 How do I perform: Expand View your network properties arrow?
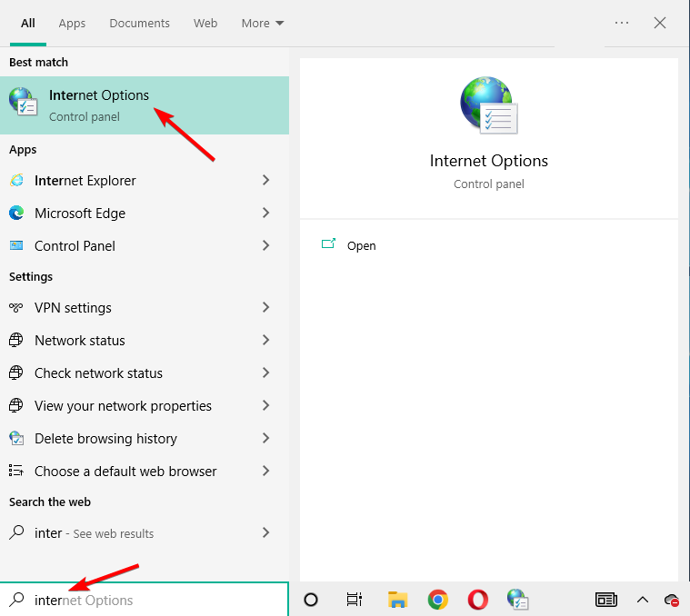[x=265, y=405]
